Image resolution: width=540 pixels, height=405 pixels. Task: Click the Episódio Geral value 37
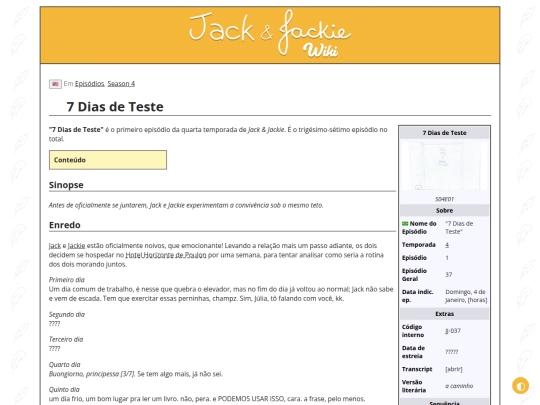click(x=448, y=274)
